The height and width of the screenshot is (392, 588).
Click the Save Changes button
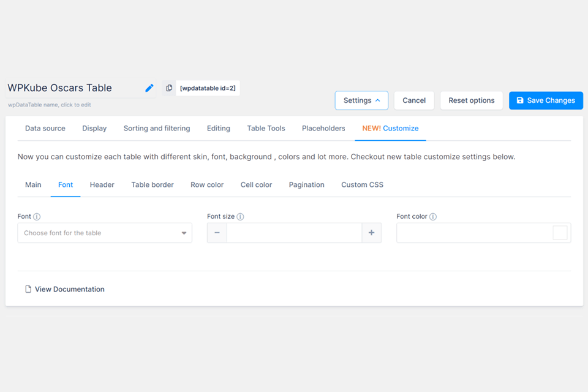tap(546, 100)
